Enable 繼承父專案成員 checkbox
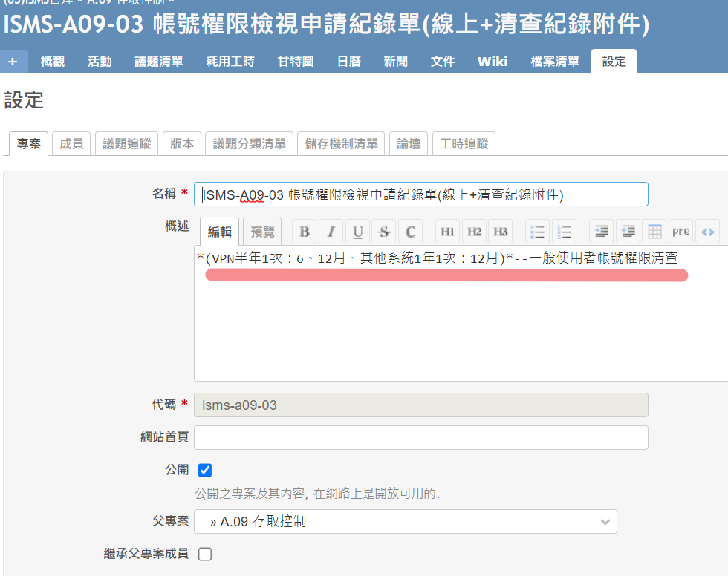The height and width of the screenshot is (576, 728). (x=205, y=554)
